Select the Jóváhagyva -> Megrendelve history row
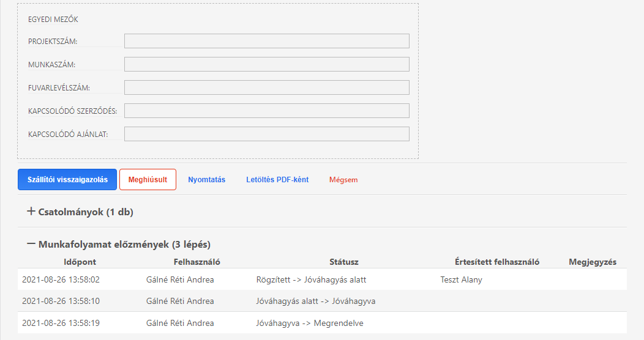 [322, 323]
